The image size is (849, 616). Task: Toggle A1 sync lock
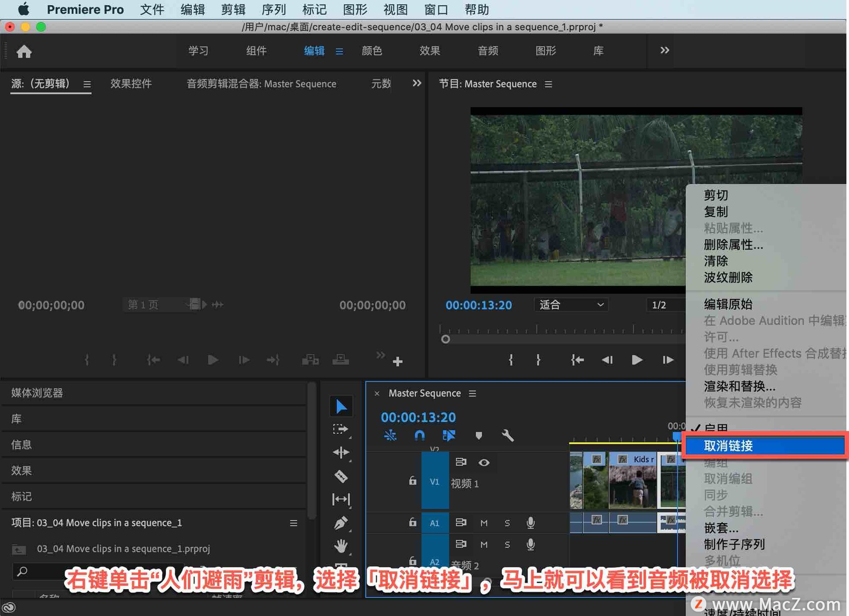461,522
